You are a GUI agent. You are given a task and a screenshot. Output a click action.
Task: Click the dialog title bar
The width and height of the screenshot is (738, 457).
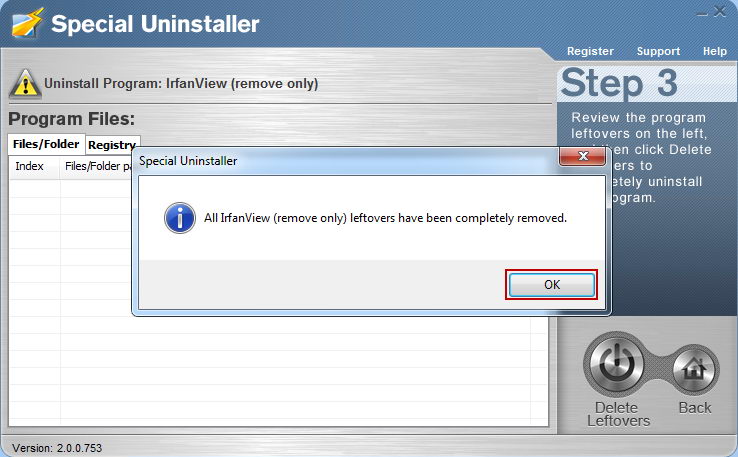[x=347, y=161]
